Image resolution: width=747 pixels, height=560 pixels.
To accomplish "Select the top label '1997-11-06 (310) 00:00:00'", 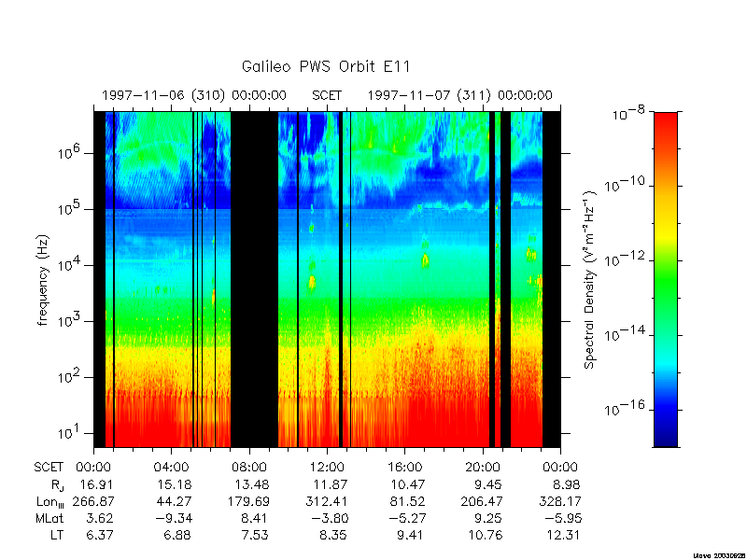I will [194, 96].
